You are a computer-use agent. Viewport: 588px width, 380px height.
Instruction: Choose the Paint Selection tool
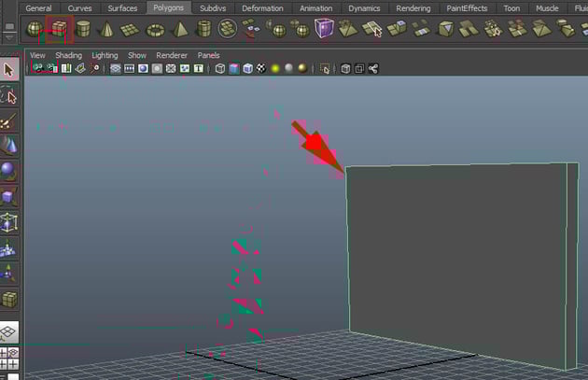pyautogui.click(x=9, y=121)
